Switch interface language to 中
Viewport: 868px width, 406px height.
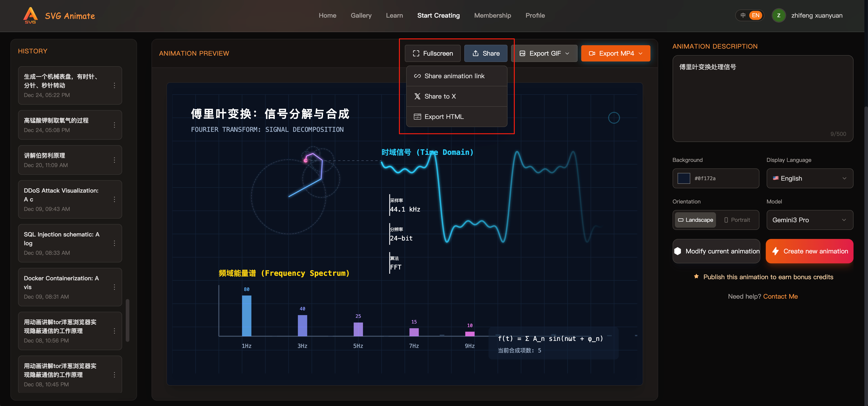click(743, 16)
